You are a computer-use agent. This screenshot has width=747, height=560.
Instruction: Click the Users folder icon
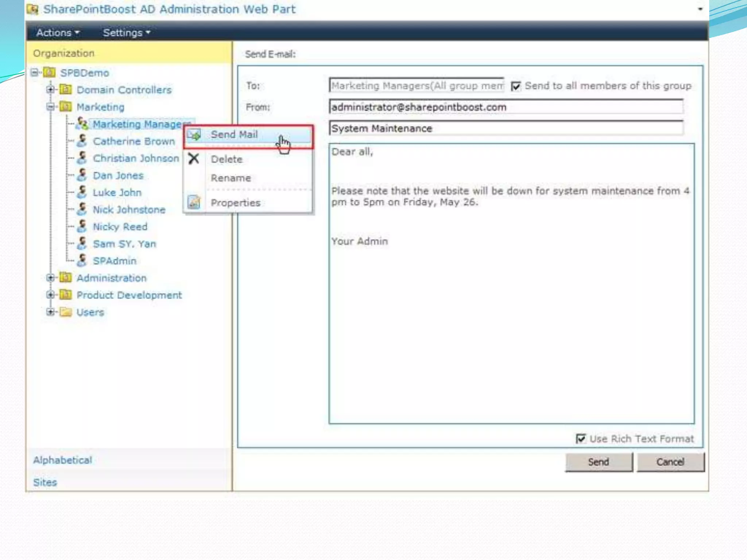(66, 312)
